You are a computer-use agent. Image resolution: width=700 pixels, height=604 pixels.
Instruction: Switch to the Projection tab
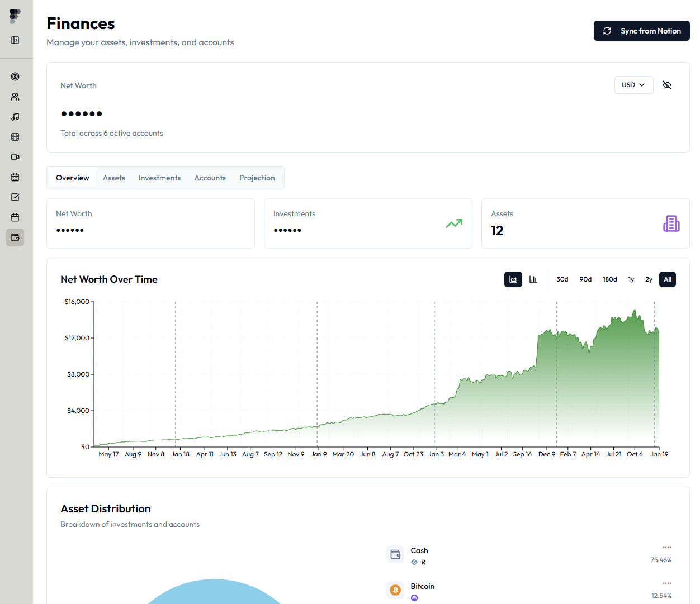(257, 178)
